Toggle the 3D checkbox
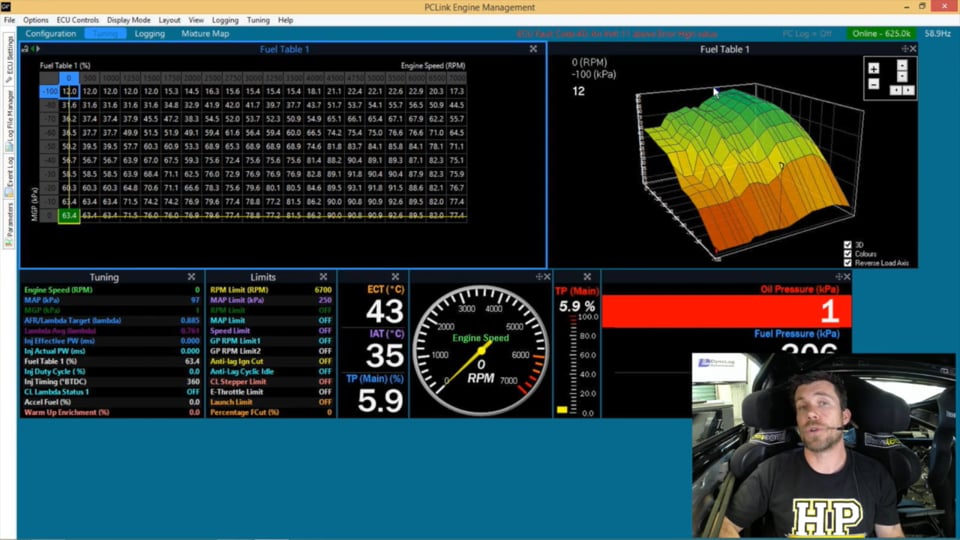The width and height of the screenshot is (960, 540). (x=847, y=245)
